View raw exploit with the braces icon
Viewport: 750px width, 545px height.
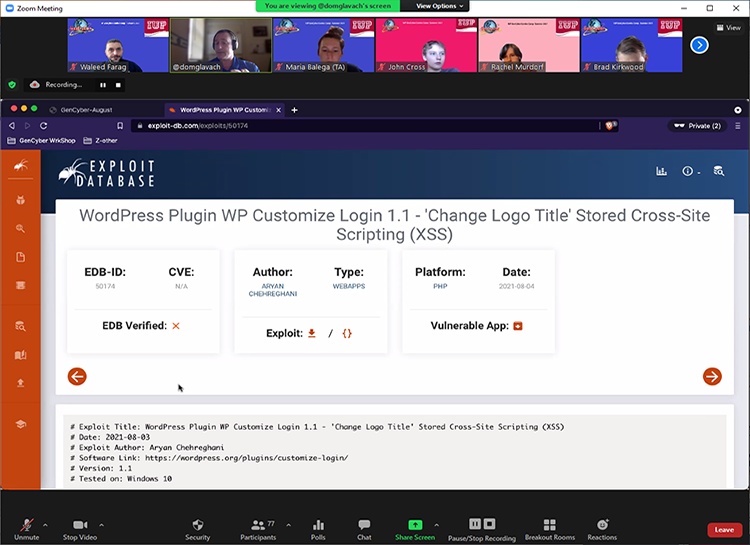[347, 333]
